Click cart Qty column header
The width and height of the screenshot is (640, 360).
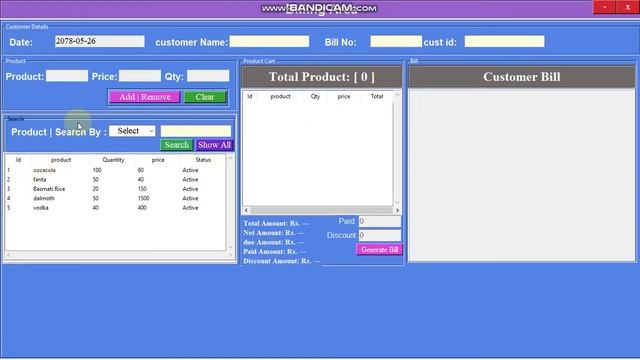point(315,96)
